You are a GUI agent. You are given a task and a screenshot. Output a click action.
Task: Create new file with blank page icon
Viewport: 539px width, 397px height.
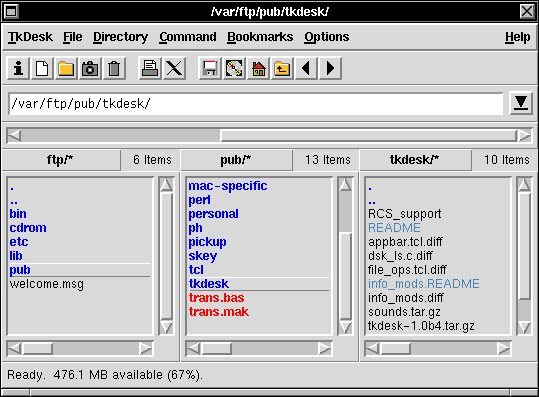coord(42,68)
